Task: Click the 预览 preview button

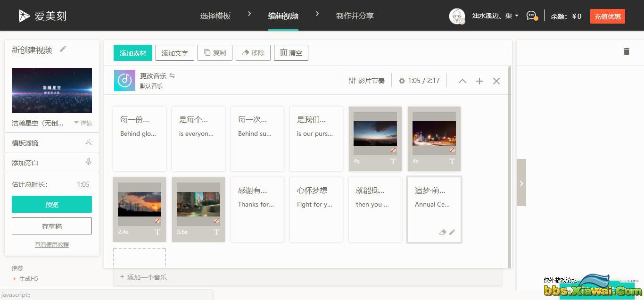Action: pyautogui.click(x=52, y=204)
